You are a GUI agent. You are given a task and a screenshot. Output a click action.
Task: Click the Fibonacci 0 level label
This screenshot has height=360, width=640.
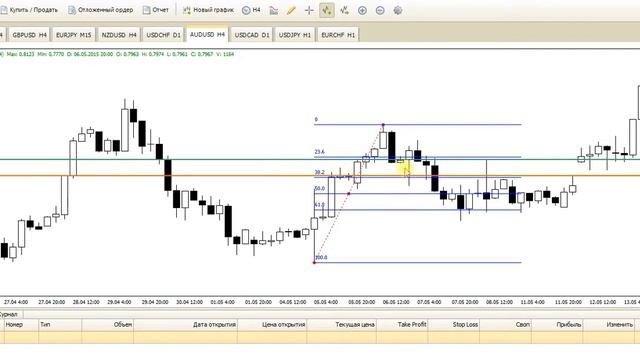point(316,120)
